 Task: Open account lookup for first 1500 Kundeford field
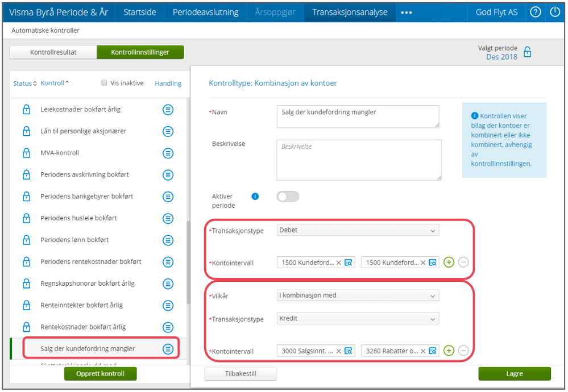pyautogui.click(x=348, y=262)
